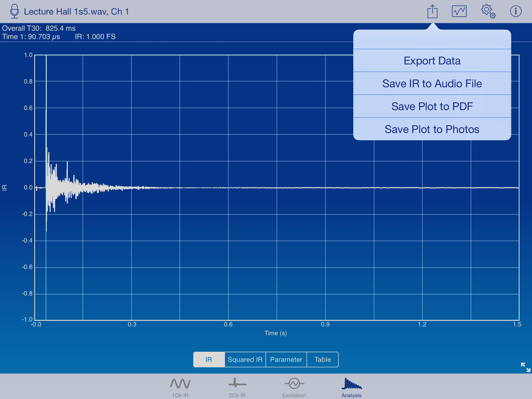The width and height of the screenshot is (532, 399).
Task: Choose Export Data from the popover
Action: (x=432, y=61)
